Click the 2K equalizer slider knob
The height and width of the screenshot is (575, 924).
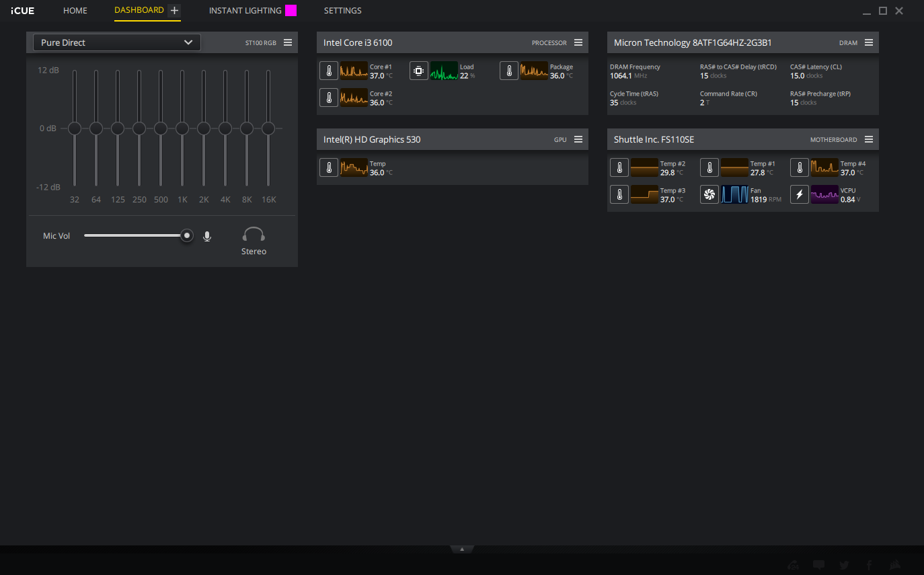(204, 128)
